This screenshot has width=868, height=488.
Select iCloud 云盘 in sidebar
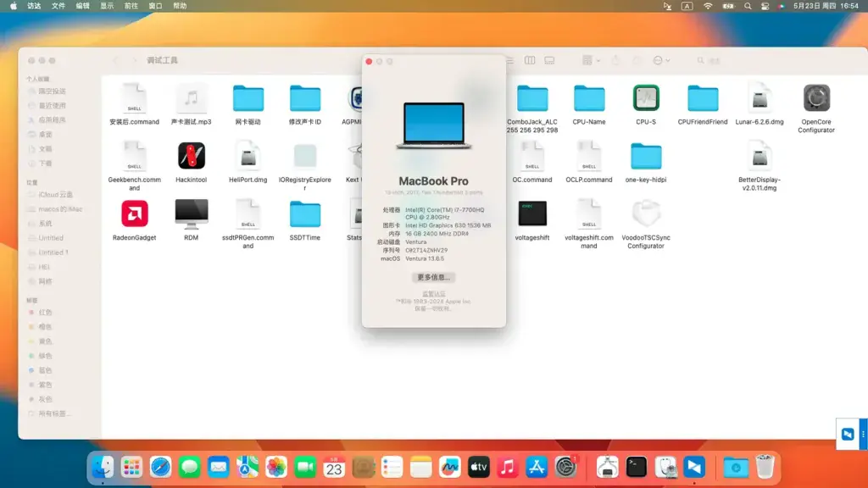tap(55, 195)
